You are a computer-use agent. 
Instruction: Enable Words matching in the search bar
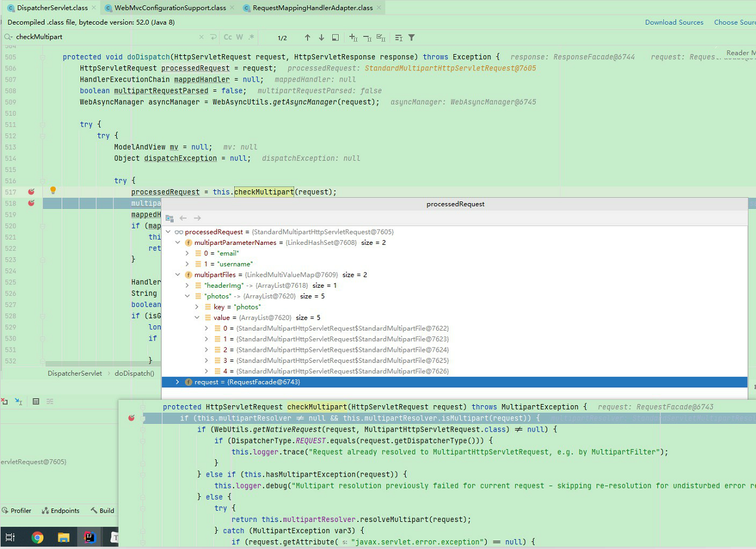pyautogui.click(x=238, y=37)
